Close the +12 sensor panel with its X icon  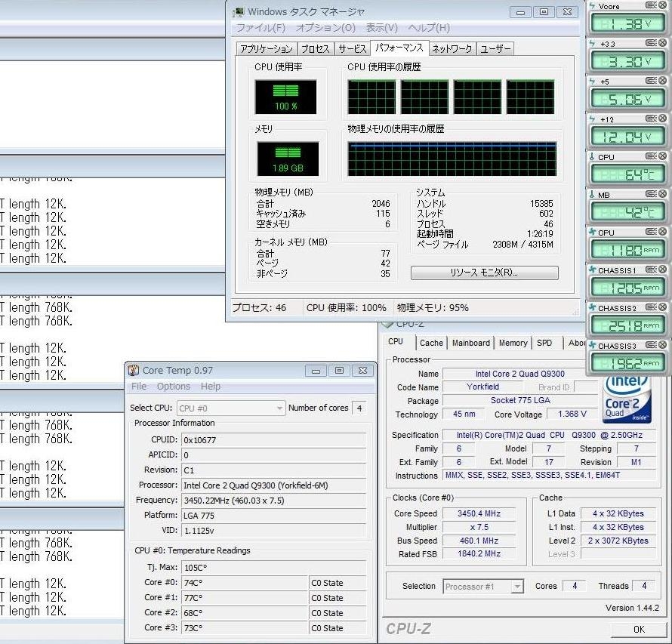(663, 119)
